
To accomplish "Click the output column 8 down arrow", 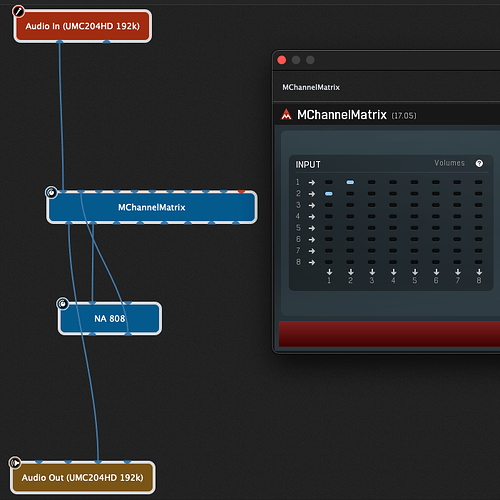I will point(479,272).
